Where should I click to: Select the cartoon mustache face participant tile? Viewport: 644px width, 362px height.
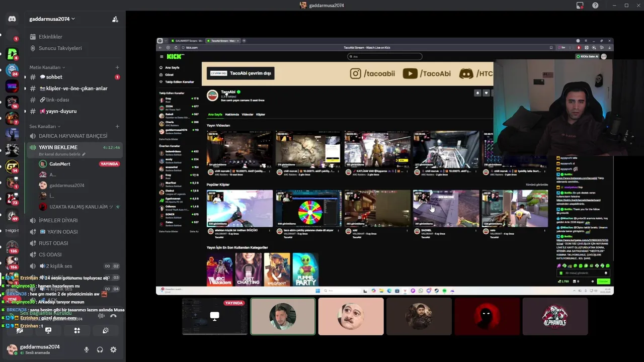click(x=351, y=316)
